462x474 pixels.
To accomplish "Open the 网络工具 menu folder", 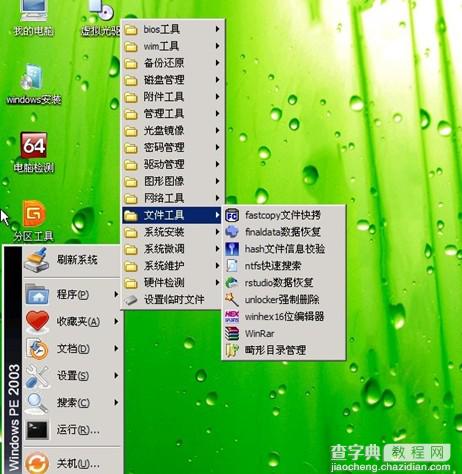I will [x=172, y=198].
